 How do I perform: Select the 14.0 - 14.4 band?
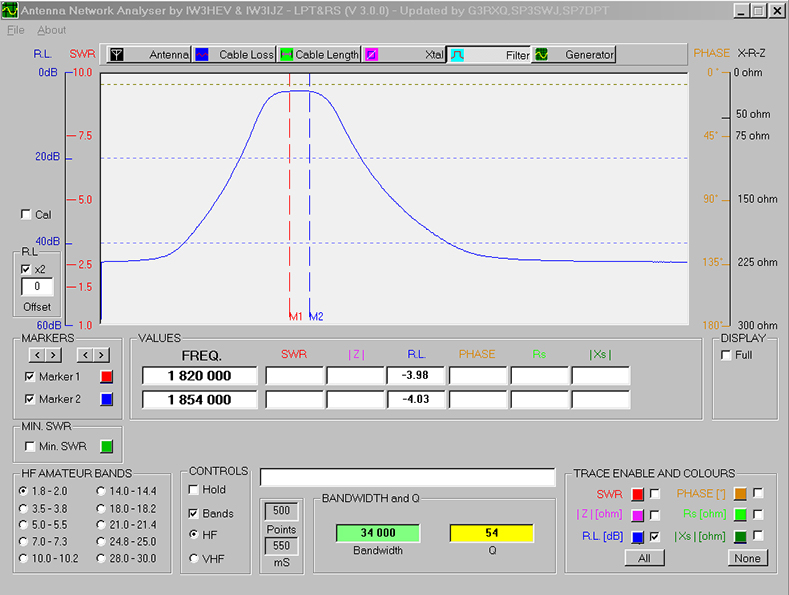pyautogui.click(x=102, y=491)
